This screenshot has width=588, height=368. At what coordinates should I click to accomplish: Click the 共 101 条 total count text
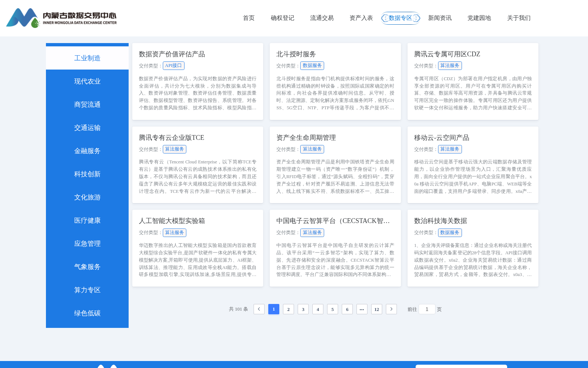[239, 309]
